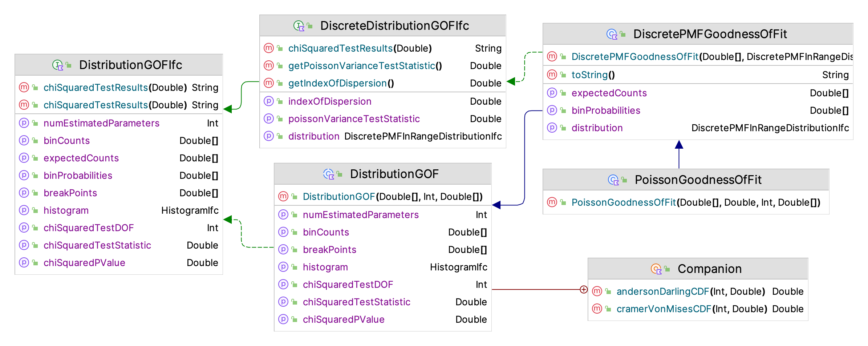Click method icon of andersonDarlingCDF

click(597, 291)
